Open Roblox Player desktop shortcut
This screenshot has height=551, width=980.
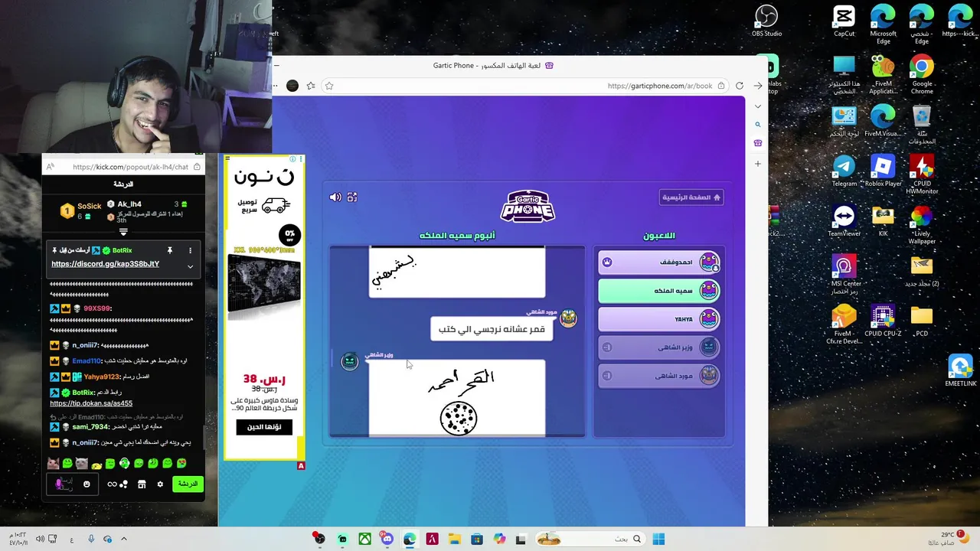click(883, 171)
